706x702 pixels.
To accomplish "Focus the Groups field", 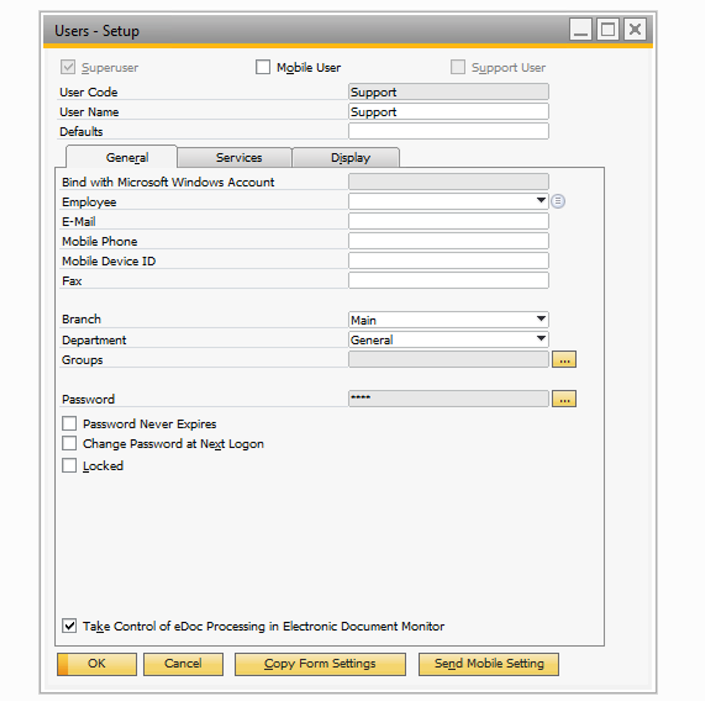I will [448, 360].
